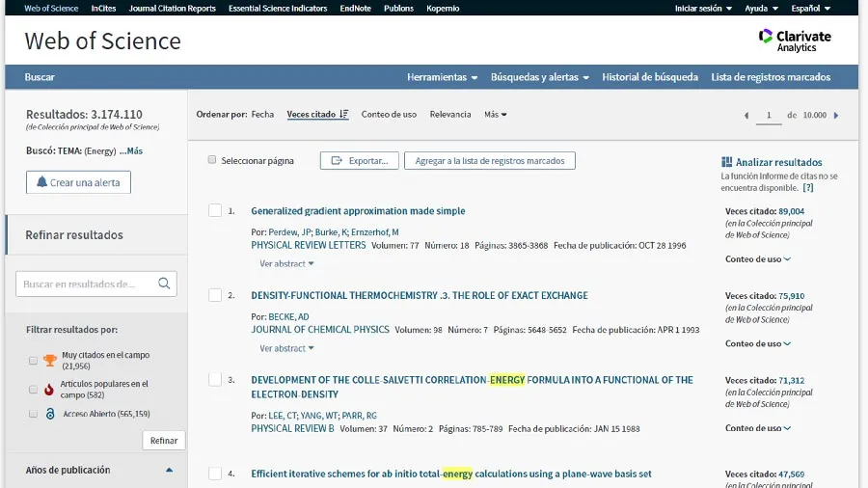Enable the Muy citados en el campo filter
The height and width of the screenshot is (488, 868).
[33, 361]
